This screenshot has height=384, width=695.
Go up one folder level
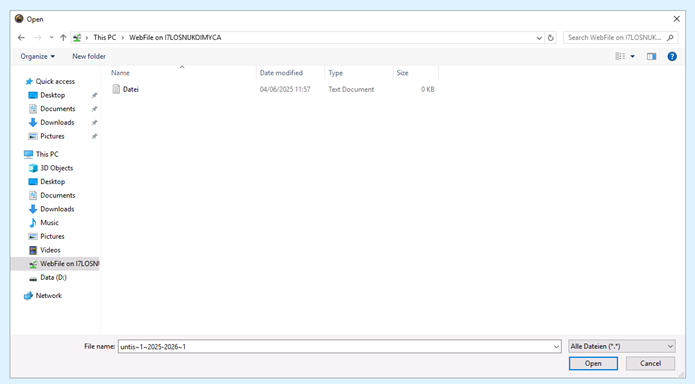click(63, 38)
